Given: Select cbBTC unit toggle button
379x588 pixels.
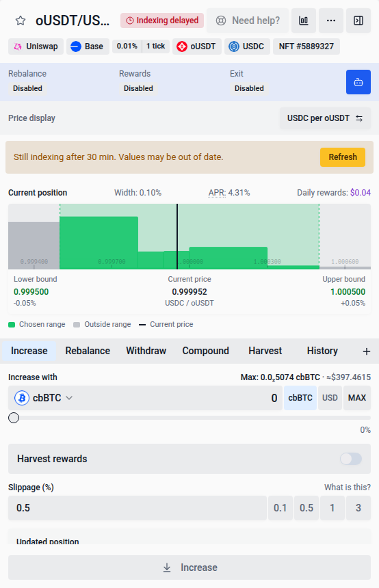Looking at the screenshot, I should [300, 398].
